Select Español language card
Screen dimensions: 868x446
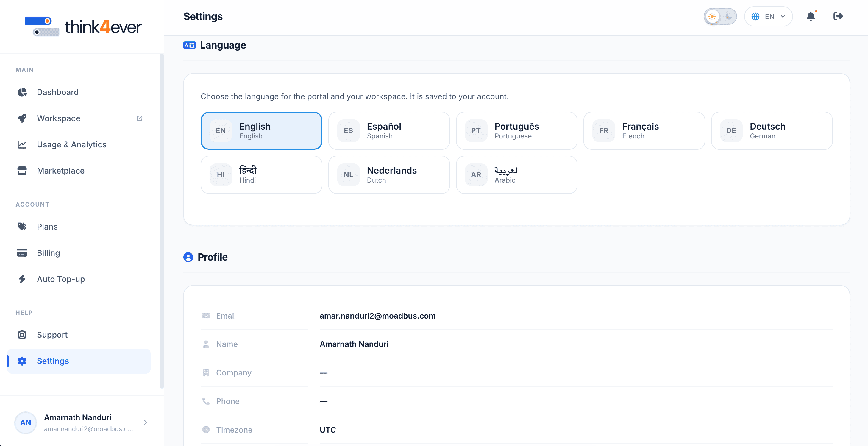pos(389,131)
